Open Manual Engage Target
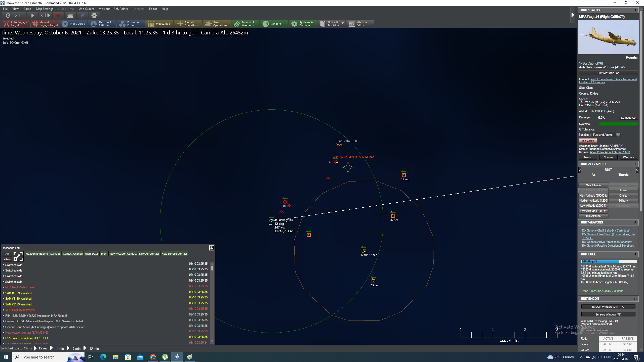 click(45, 24)
